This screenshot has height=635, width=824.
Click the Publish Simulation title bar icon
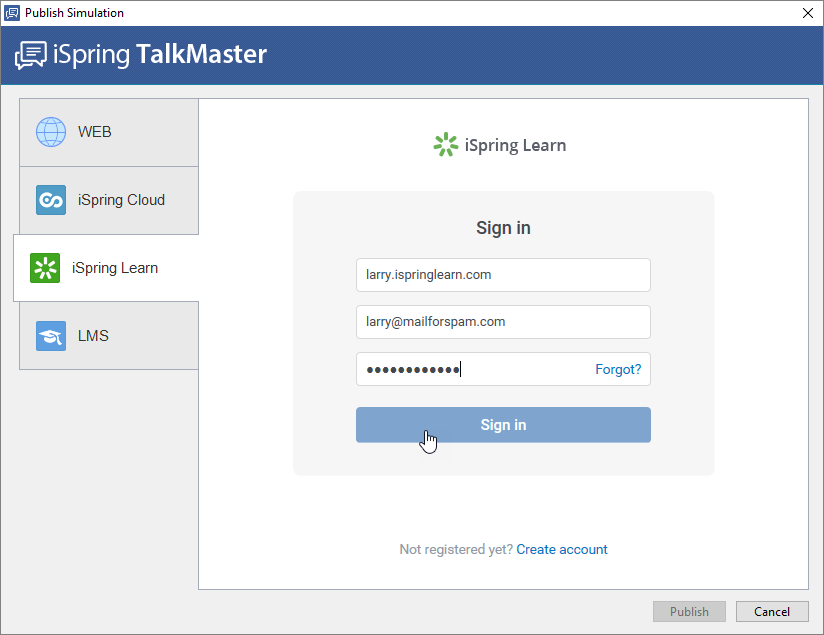click(12, 13)
